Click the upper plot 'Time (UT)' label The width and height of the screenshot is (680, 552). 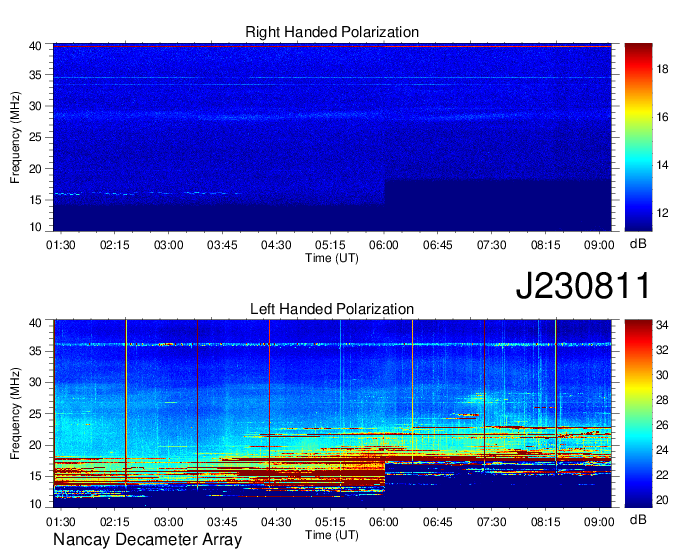332,258
